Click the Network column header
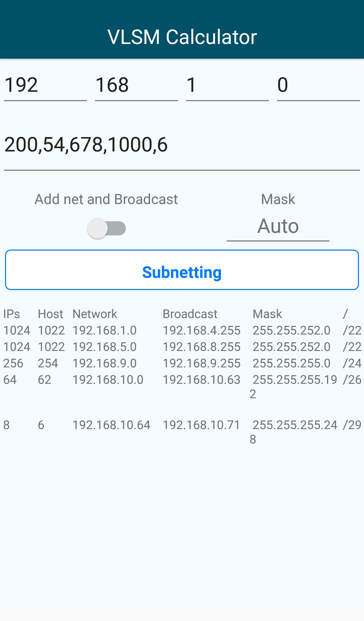 [x=95, y=314]
